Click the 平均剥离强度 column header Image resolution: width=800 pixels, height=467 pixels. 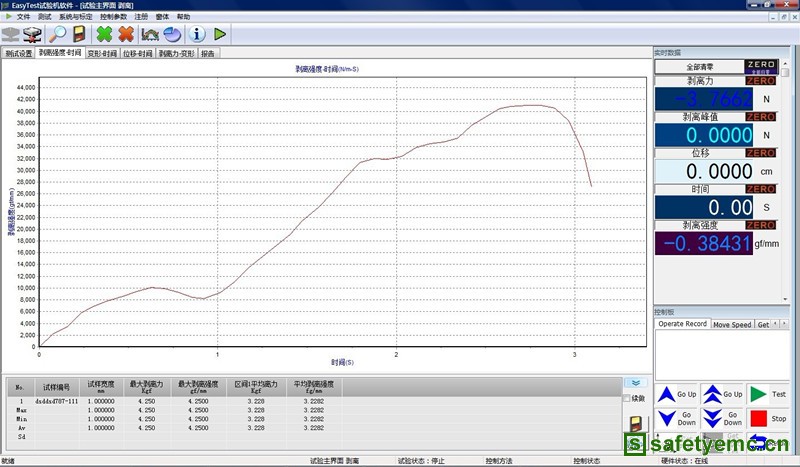click(313, 387)
